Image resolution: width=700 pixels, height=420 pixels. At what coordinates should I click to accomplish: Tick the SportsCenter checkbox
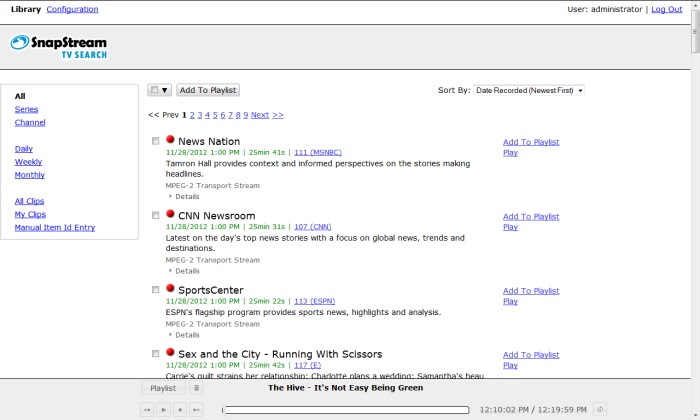[155, 290]
